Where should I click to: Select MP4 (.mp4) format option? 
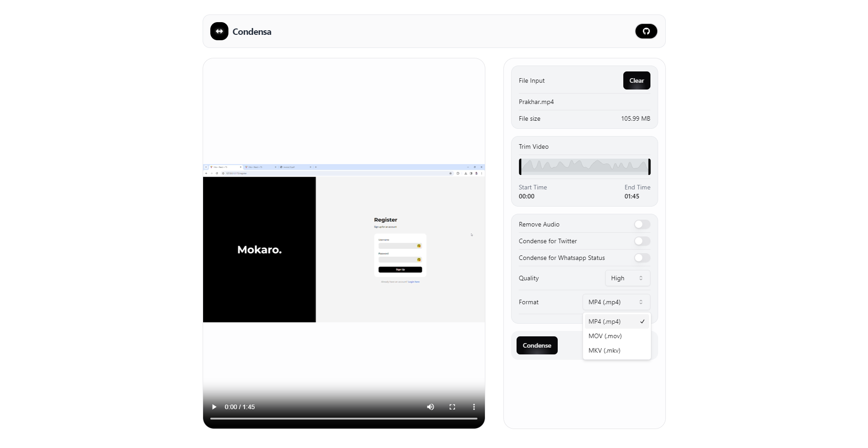point(605,321)
